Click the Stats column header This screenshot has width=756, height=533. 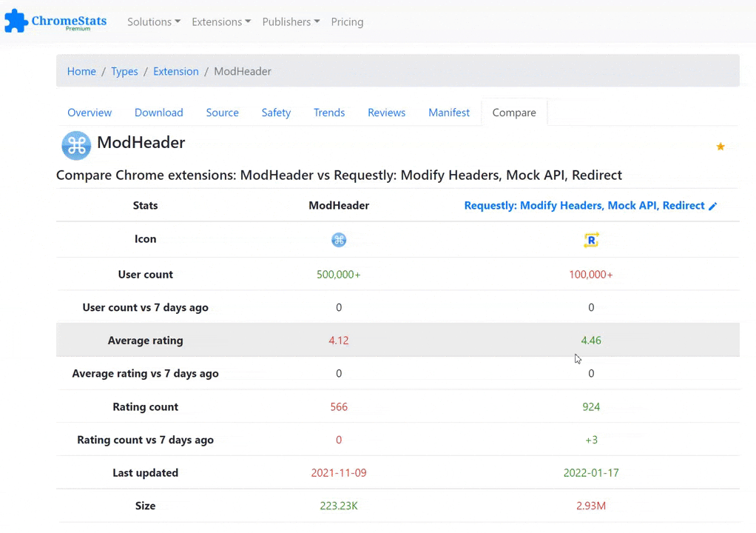tap(145, 206)
